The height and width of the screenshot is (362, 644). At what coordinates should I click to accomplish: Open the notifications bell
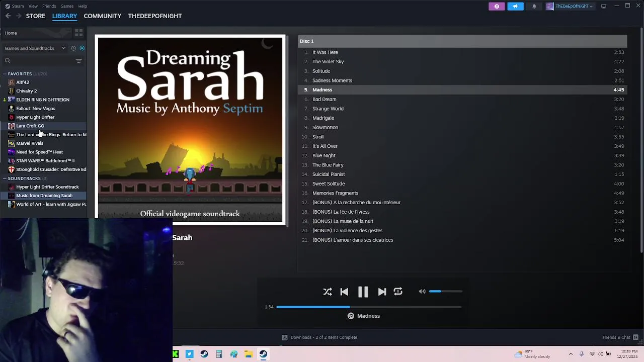click(x=534, y=6)
